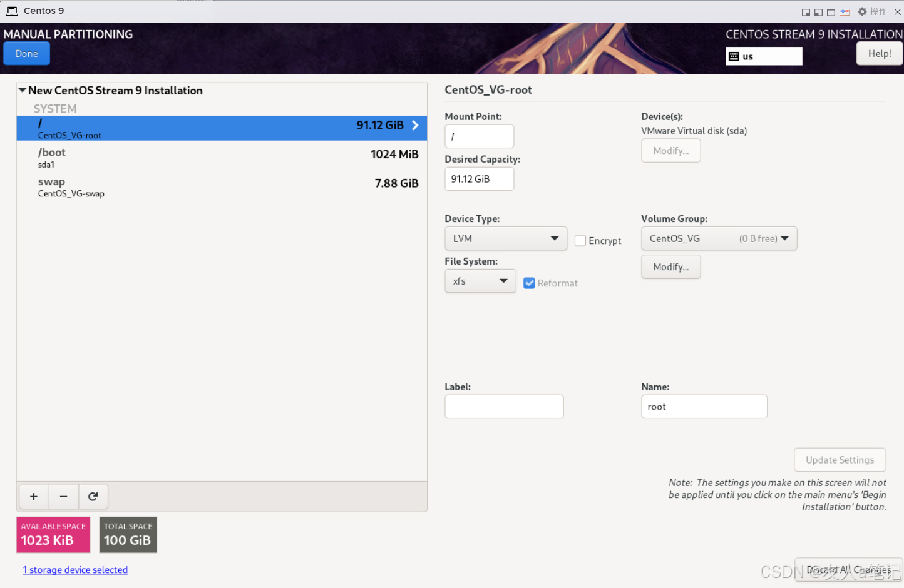Select the swap CentOS_VG-swap partition row
This screenshot has width=904, height=588.
(222, 186)
